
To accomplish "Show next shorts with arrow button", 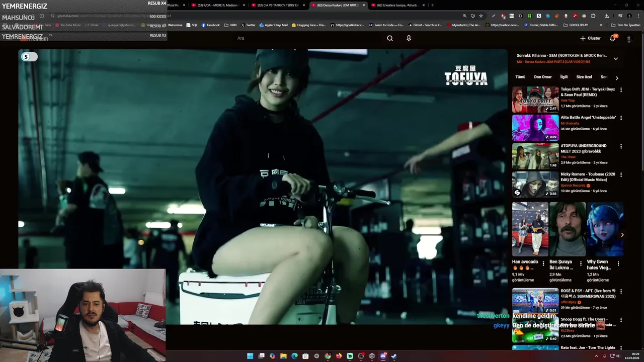I will coord(622,235).
